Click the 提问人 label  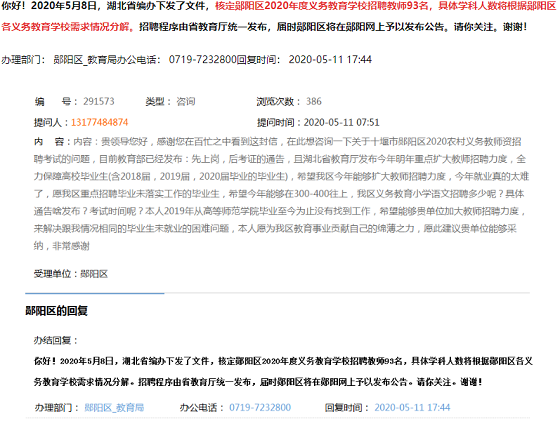click(51, 122)
